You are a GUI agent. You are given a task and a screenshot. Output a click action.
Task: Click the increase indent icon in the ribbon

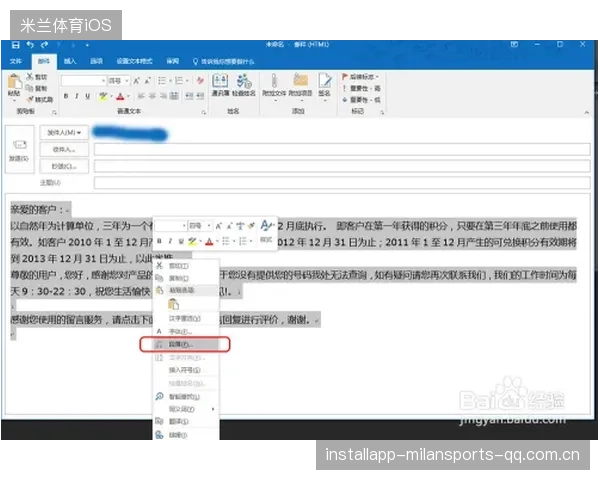(200, 96)
